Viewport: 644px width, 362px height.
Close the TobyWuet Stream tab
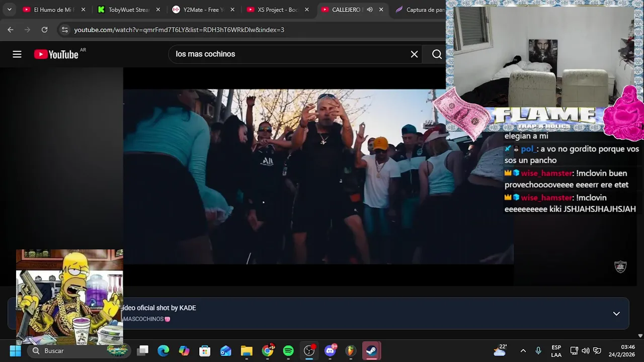click(158, 10)
